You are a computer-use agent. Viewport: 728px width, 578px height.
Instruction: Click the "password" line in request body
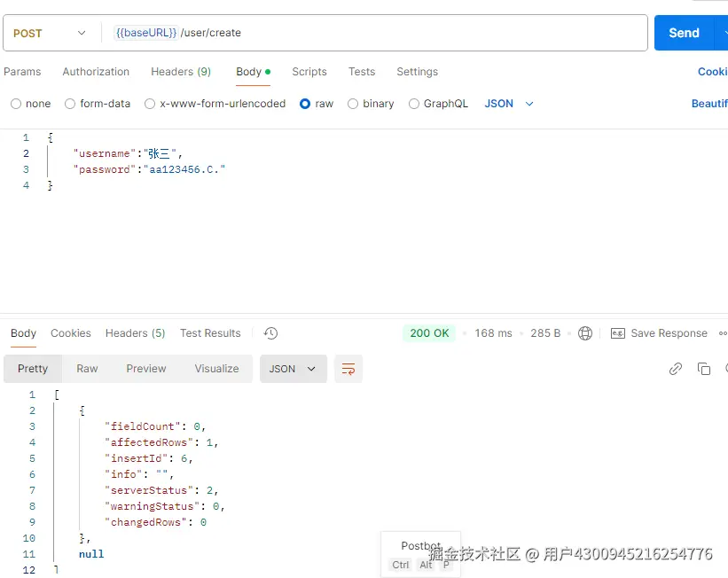[149, 169]
